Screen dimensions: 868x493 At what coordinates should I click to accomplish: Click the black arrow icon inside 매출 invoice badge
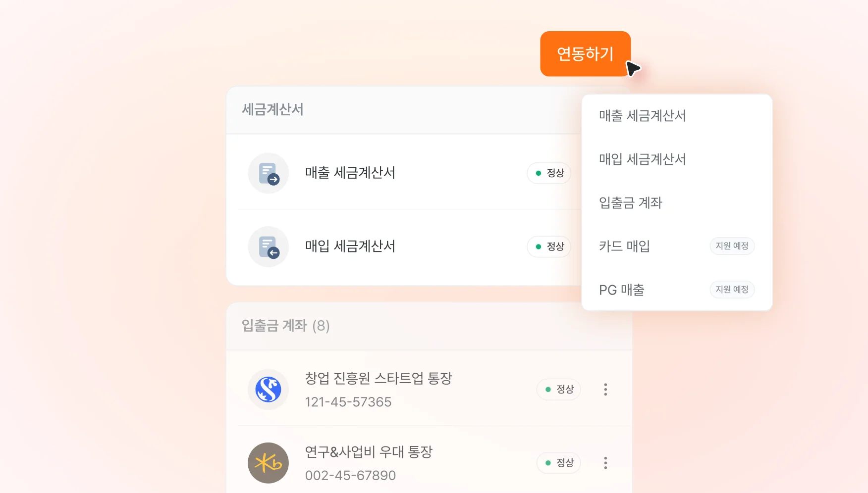coord(273,179)
